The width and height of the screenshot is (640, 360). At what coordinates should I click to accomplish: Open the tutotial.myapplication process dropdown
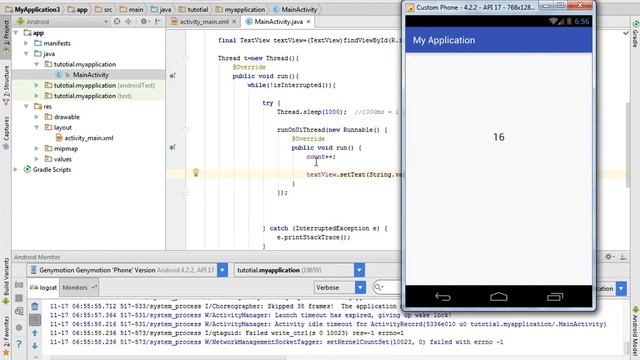(359, 270)
